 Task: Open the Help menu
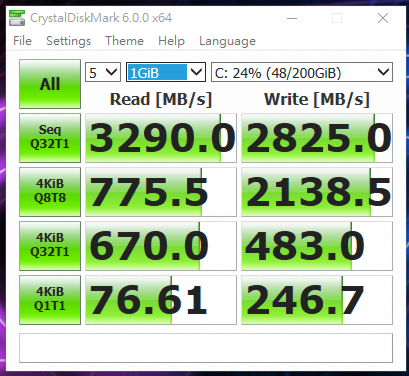(171, 41)
